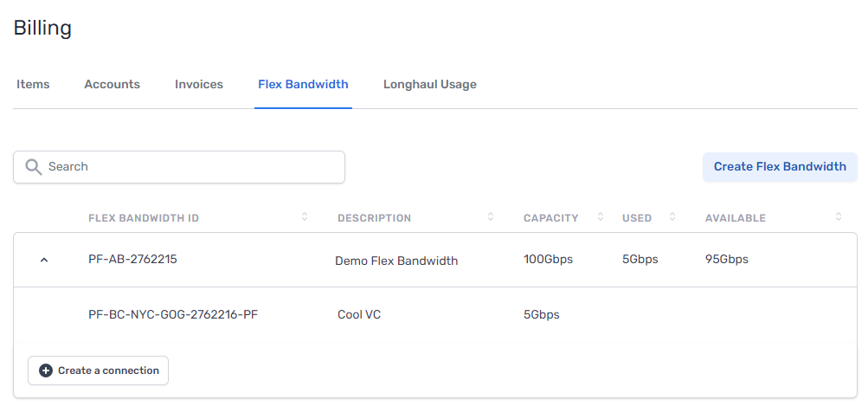
Task: Click the plus icon on Create a connection
Action: (46, 371)
